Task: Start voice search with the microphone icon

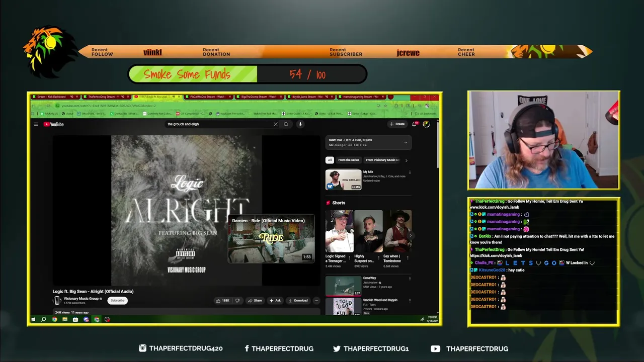Action: tap(300, 124)
